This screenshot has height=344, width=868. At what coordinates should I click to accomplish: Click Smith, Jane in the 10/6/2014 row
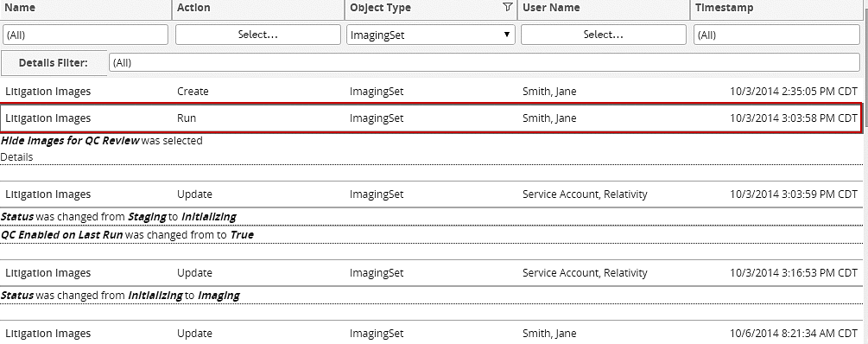click(x=549, y=334)
